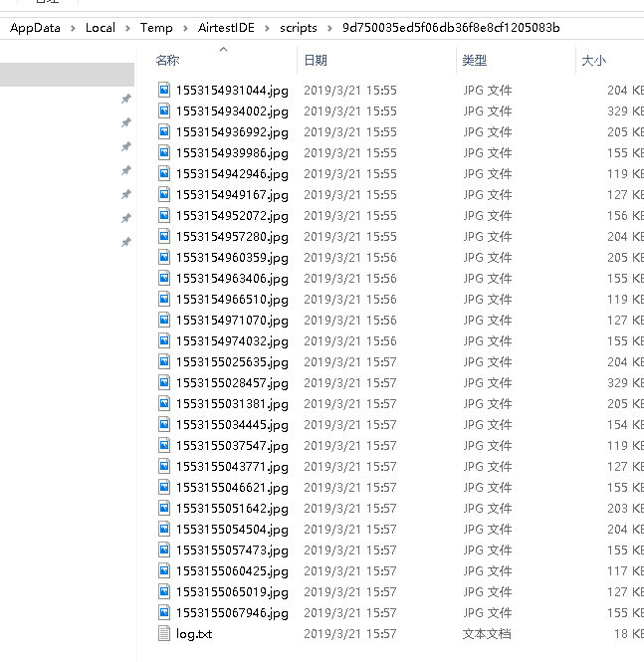Select the log.txt file name
This screenshot has height=662, width=644.
click(194, 634)
